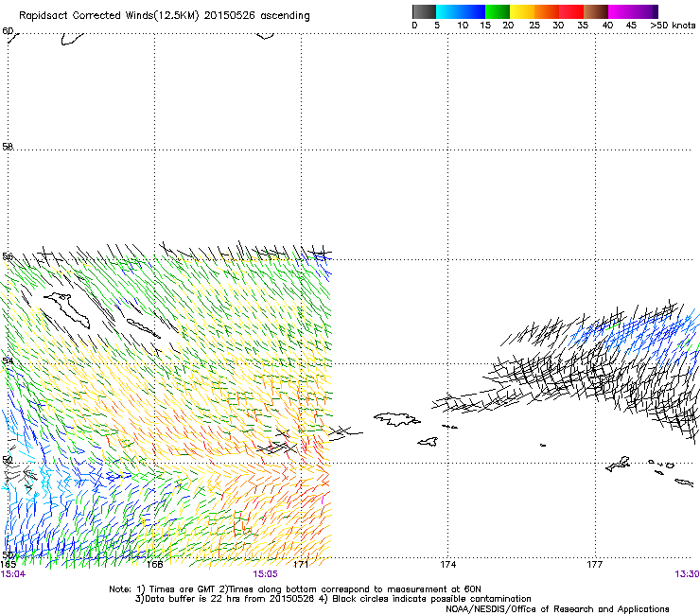Image resolution: width=700 pixels, height=615 pixels.
Task: Select the yellow 20-25 knots legend swatch
Action: click(x=522, y=11)
